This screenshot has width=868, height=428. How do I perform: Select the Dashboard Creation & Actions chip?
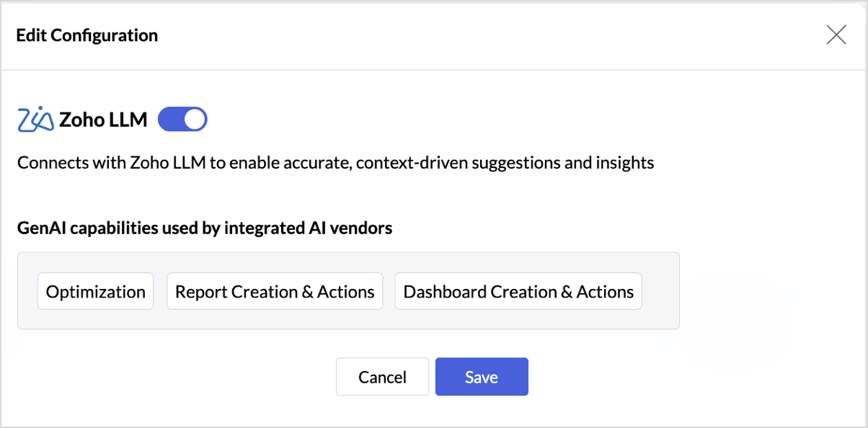point(518,291)
